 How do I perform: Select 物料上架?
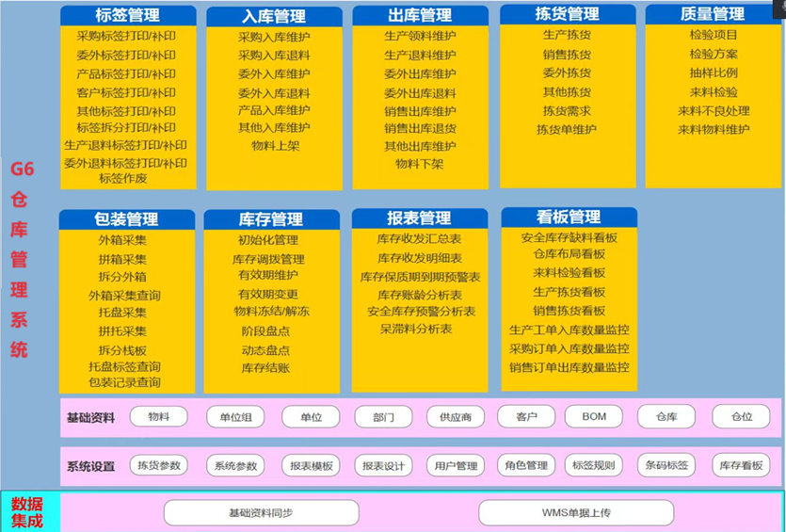[276, 146]
